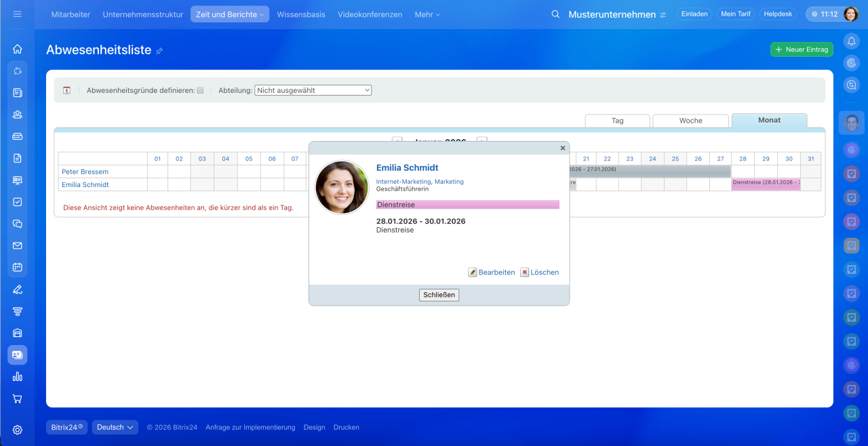Open settings gear at bottom of sidebar
This screenshot has height=446, width=868.
click(18, 430)
